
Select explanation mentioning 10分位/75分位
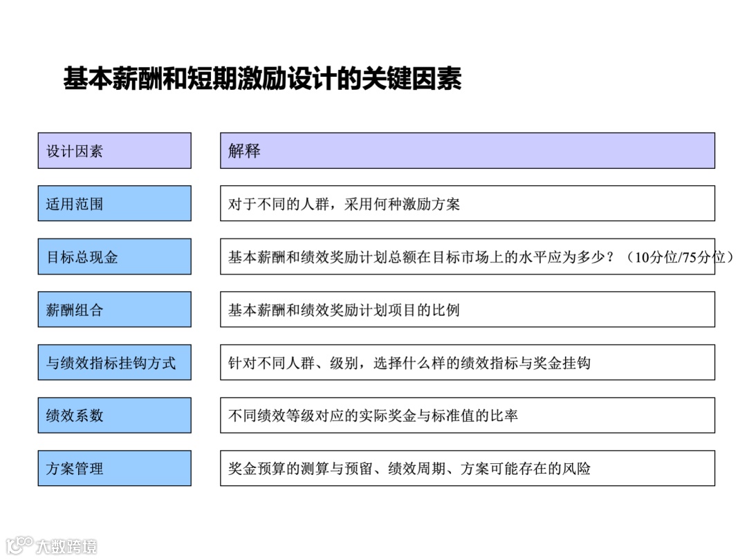481,257
